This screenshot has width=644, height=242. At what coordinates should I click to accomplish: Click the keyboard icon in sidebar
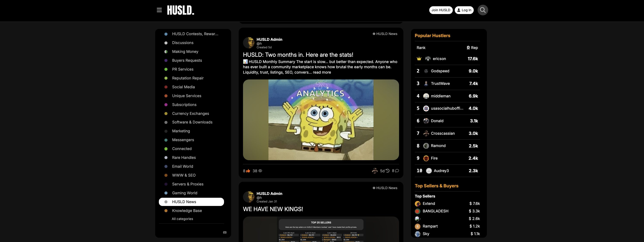click(x=224, y=233)
